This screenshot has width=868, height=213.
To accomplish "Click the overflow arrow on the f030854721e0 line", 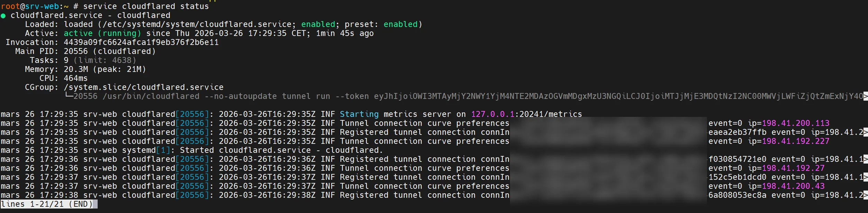I will pyautogui.click(x=865, y=159).
